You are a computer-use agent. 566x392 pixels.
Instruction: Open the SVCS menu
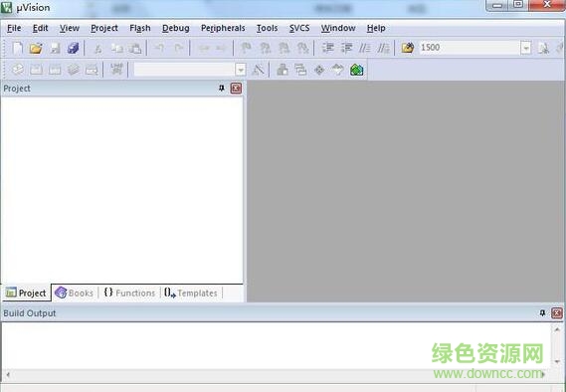[x=299, y=28]
